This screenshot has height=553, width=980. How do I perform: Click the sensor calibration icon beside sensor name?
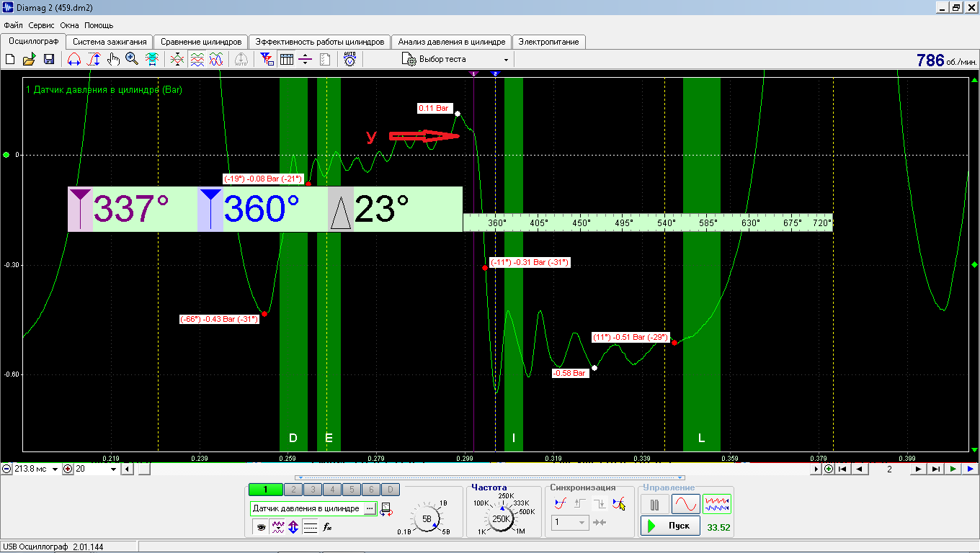tap(387, 509)
